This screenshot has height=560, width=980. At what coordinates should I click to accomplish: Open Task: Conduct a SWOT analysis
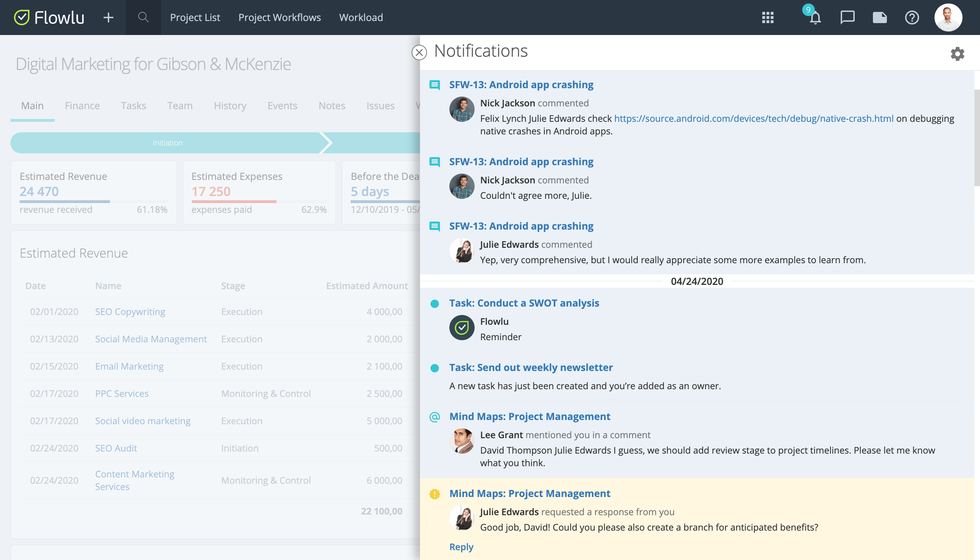pos(524,303)
